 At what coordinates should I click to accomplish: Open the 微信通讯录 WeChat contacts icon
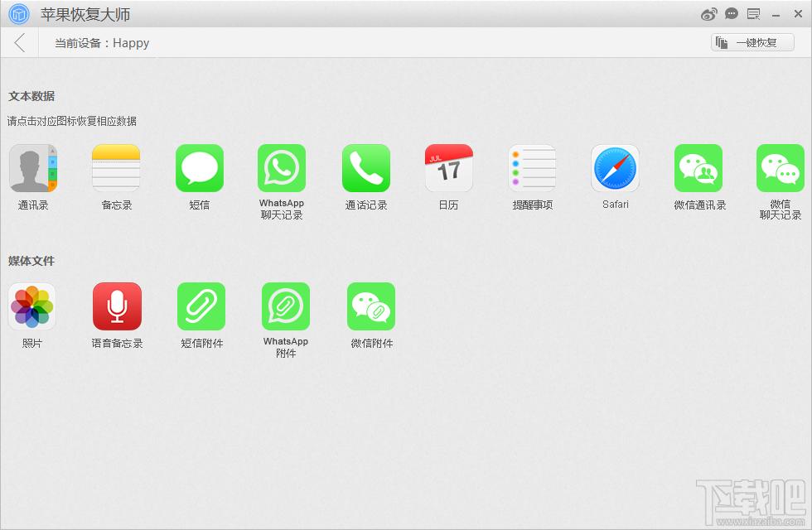tap(698, 168)
